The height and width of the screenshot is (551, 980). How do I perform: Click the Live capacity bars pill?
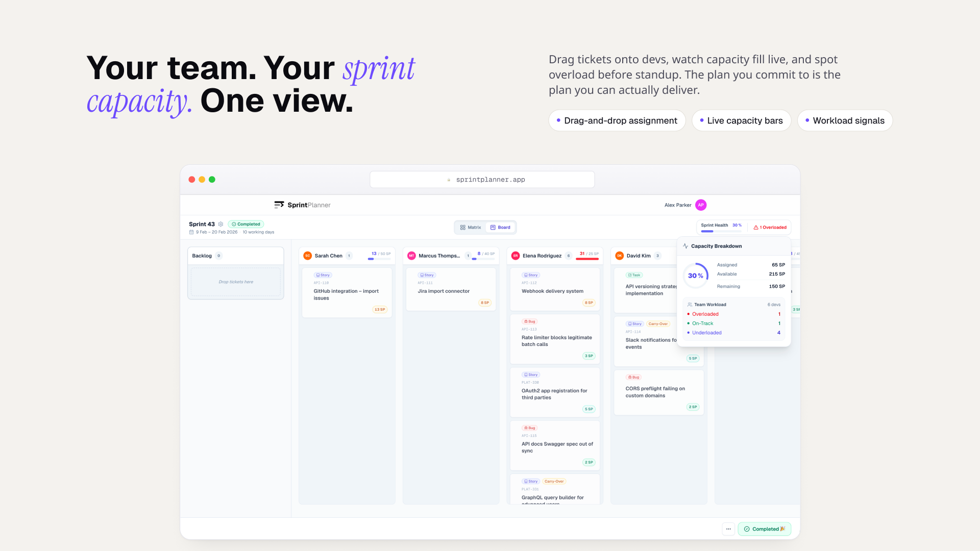point(741,120)
